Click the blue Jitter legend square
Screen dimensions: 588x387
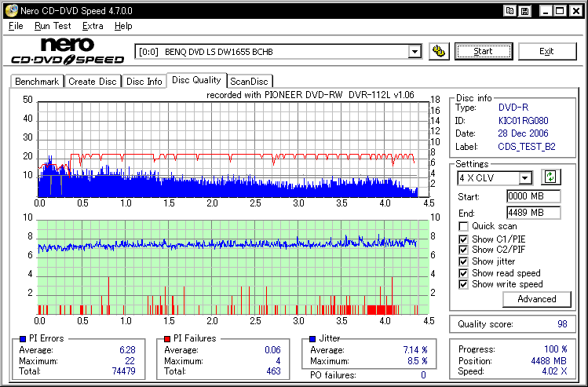coord(312,339)
